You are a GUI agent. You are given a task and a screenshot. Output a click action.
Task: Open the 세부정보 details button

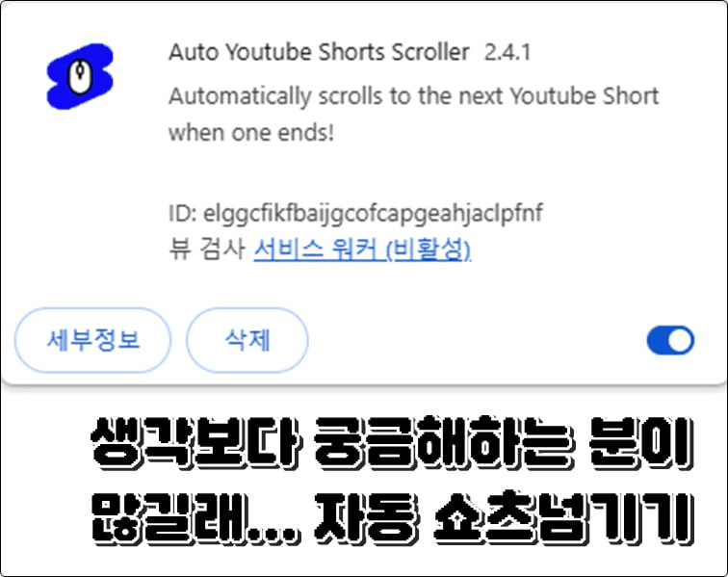point(92,340)
